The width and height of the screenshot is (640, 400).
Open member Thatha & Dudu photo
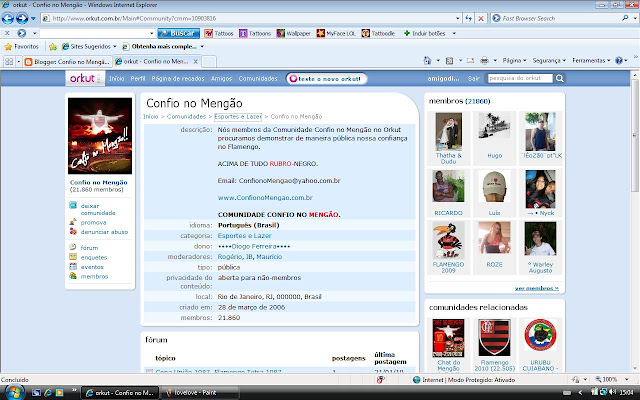pyautogui.click(x=449, y=132)
